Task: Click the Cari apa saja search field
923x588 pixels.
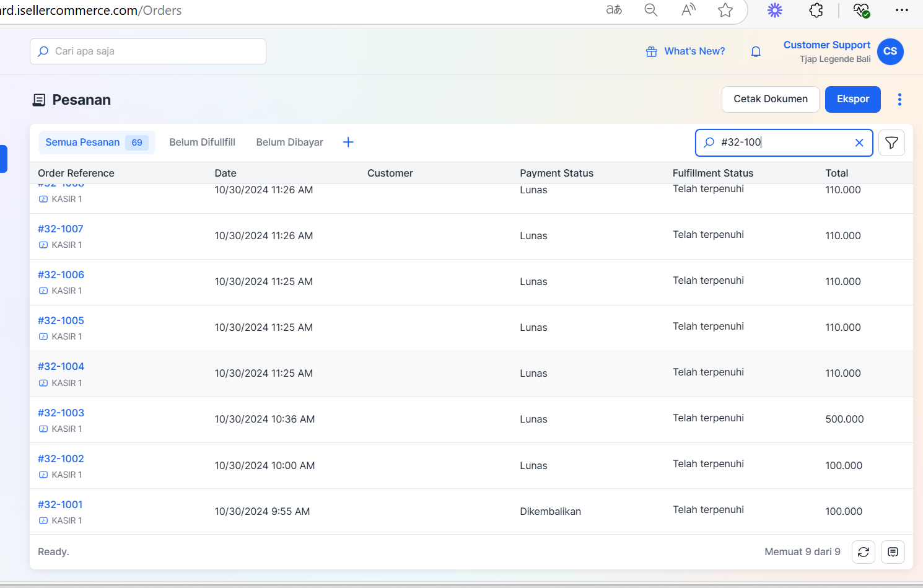Action: coord(148,51)
